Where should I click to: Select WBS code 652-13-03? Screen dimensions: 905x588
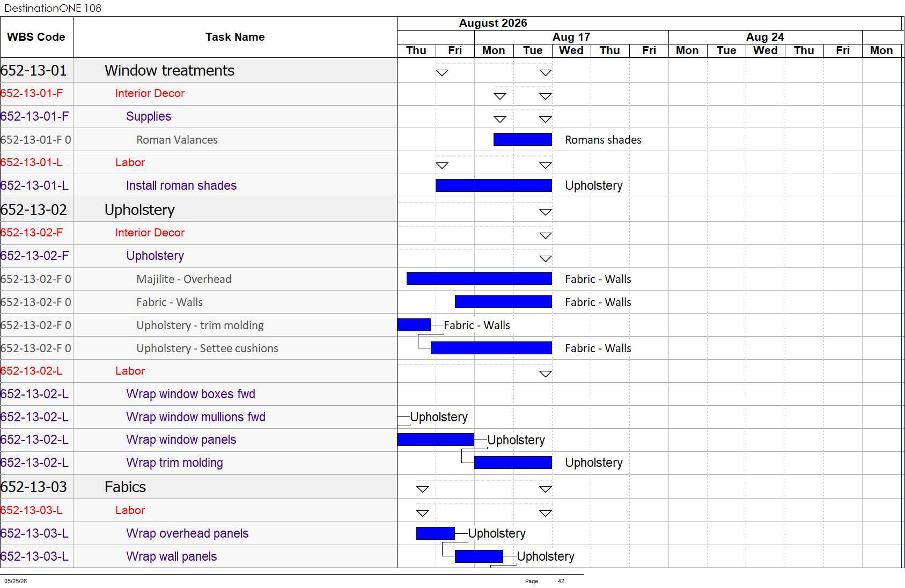click(34, 487)
